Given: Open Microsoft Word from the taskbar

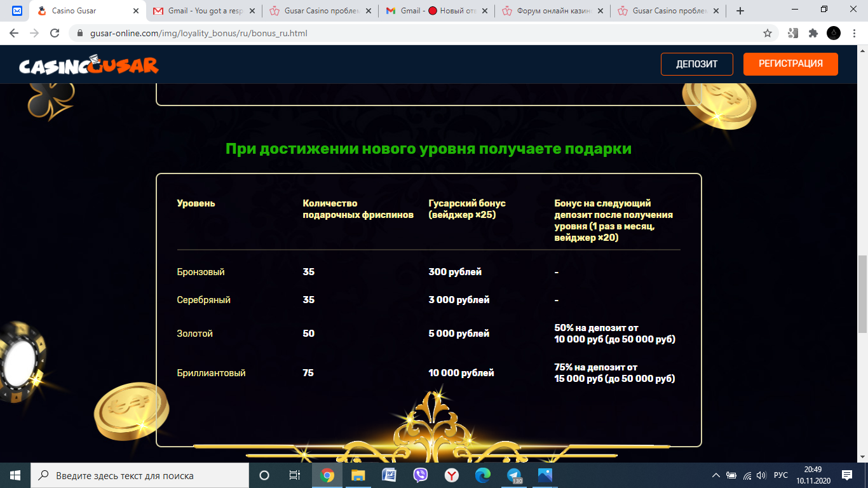Looking at the screenshot, I should (389, 475).
